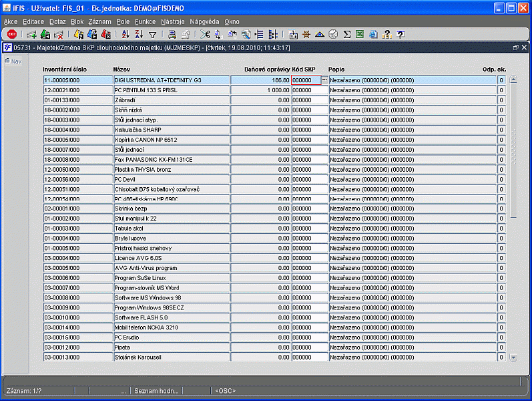Select inventory number 18-00002/000
This screenshot has width=532, height=401.
[x=78, y=110]
